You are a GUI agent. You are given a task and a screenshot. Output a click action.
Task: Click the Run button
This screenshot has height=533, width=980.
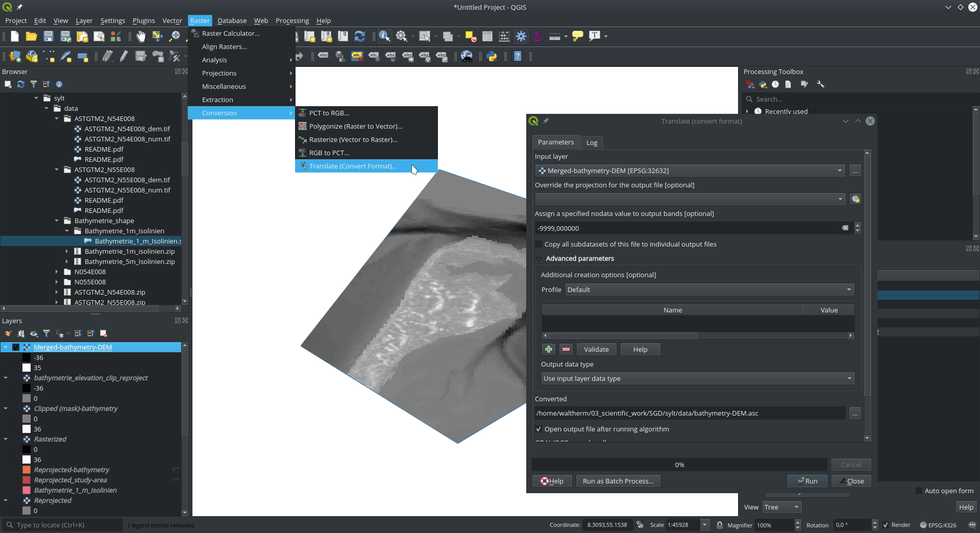[807, 481]
